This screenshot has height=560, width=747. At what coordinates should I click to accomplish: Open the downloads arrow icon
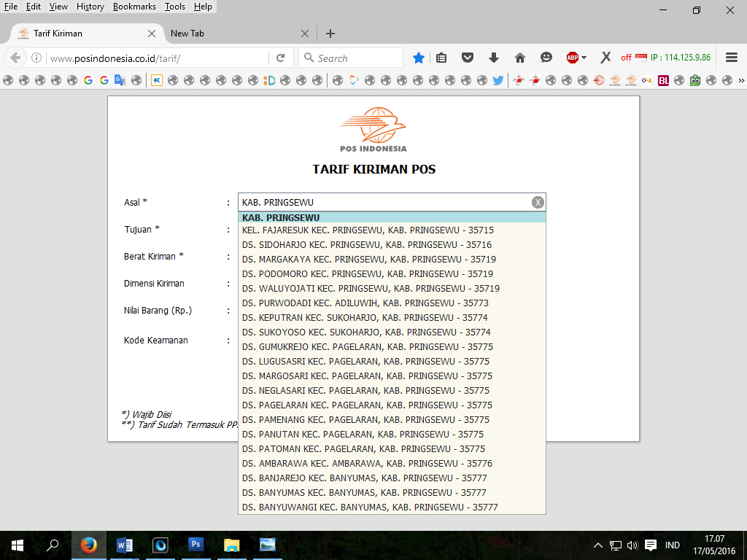pos(494,58)
